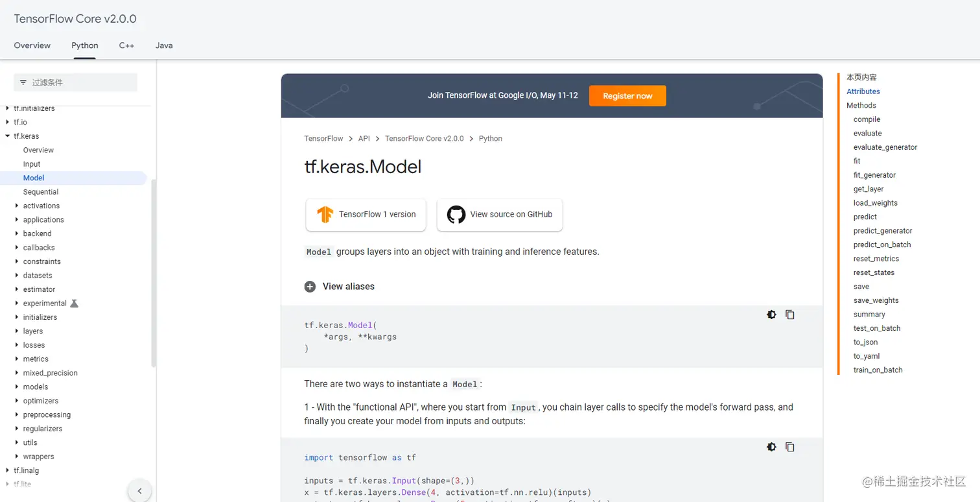Jump to the train_on_batch method
This screenshot has width=980, height=502.
878,370
